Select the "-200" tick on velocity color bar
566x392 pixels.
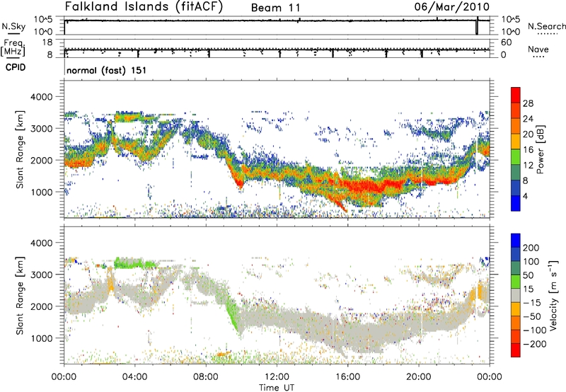535,344
